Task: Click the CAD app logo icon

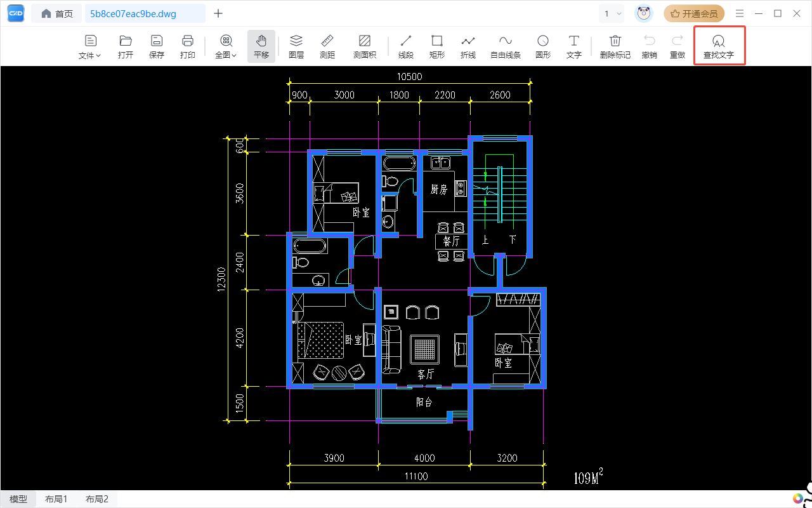Action: click(x=16, y=13)
